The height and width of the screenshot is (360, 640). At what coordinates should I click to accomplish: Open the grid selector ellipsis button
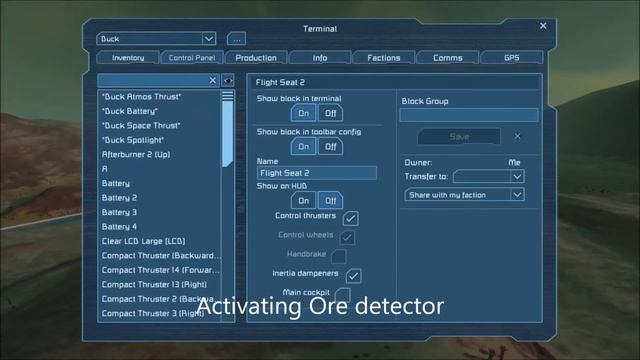click(236, 39)
